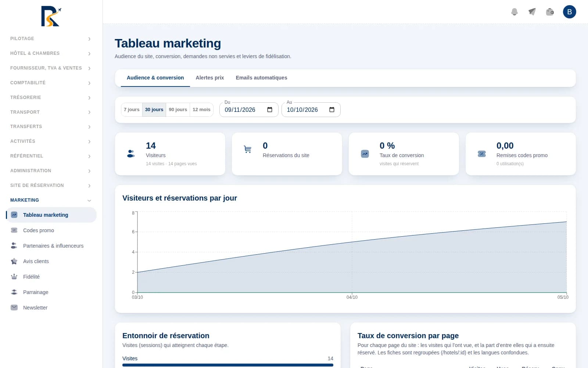Click the Visiteurs card people icon
Viewport: 588px width, 368px height.
131,154
